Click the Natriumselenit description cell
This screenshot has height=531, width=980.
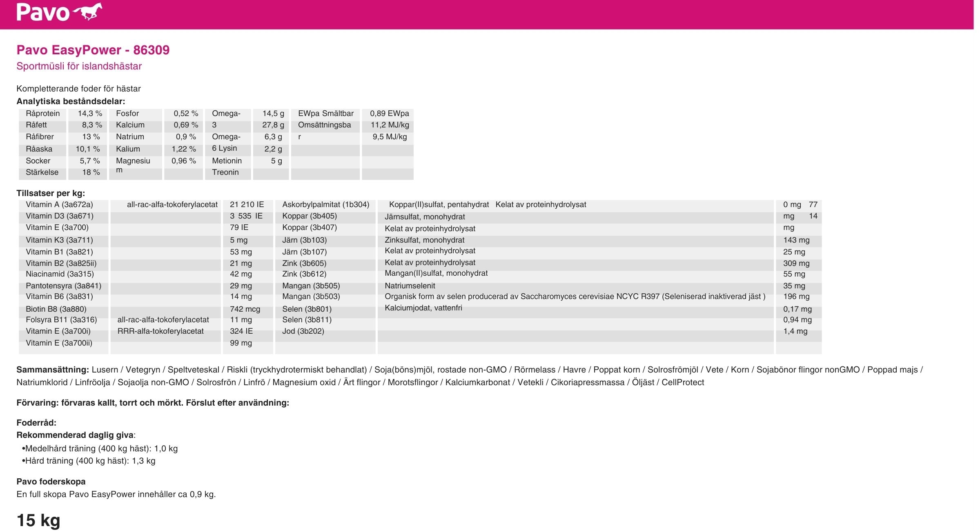410,286
